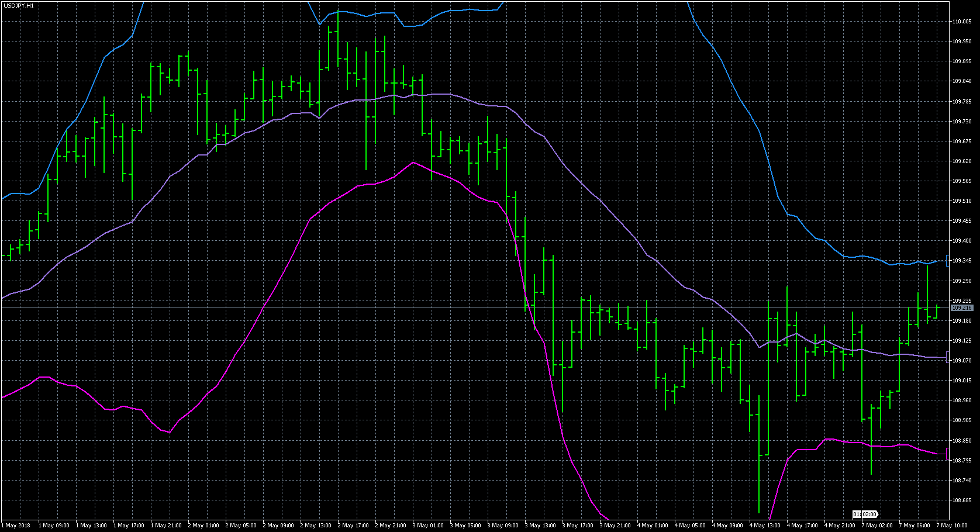This screenshot has width=980, height=532.
Task: Click the 109.620 price level label
Action: coord(962,161)
